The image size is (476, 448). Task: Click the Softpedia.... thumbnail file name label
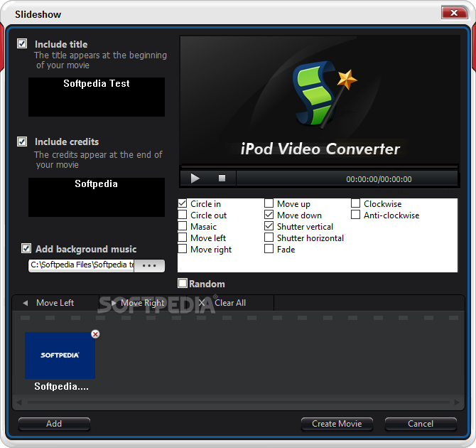[61, 386]
